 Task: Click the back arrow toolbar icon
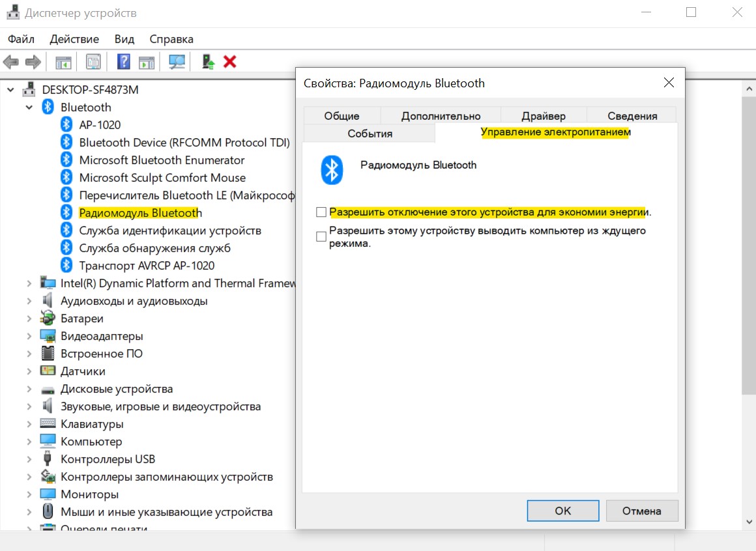[x=10, y=62]
